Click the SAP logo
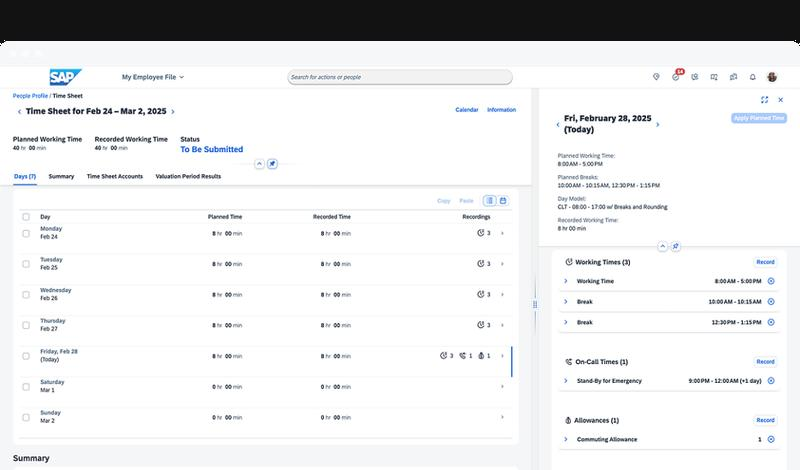 [x=65, y=77]
